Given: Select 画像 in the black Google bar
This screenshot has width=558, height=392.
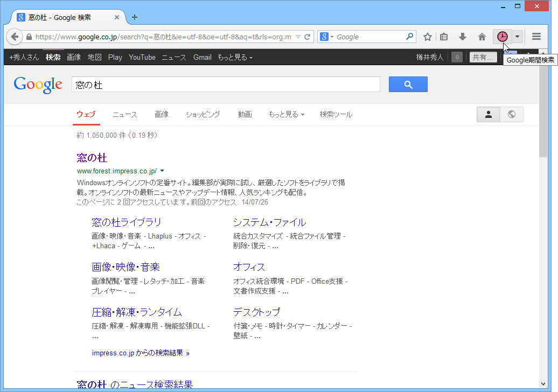Looking at the screenshot, I should 74,57.
